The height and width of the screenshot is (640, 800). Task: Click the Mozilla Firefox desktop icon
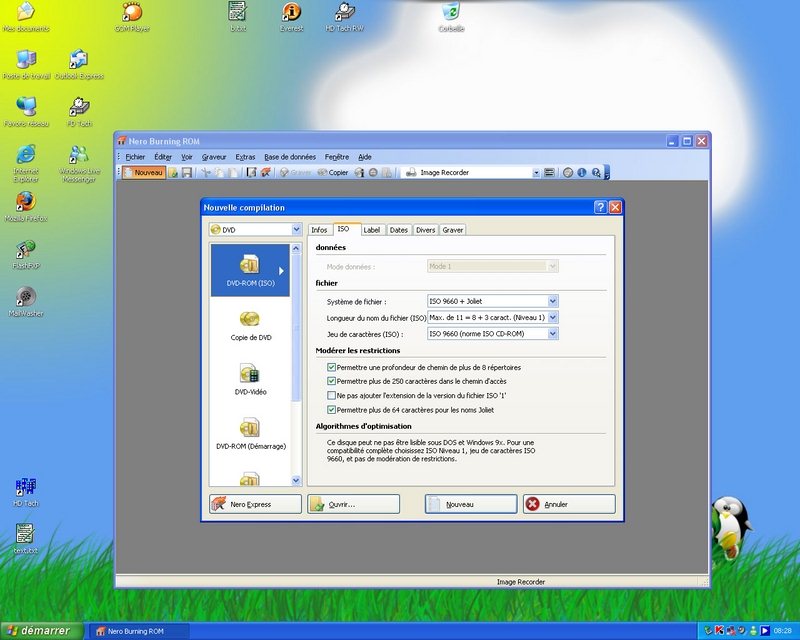point(26,207)
